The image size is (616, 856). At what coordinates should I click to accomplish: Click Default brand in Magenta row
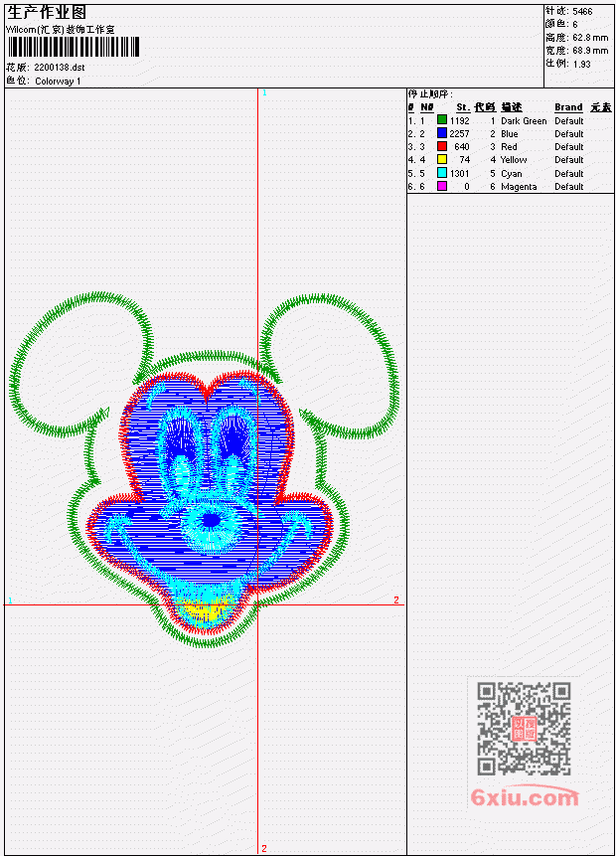[569, 187]
